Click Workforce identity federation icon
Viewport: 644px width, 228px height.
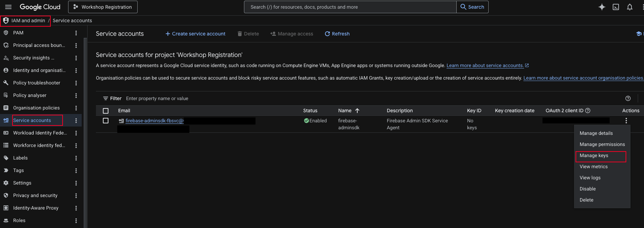click(6, 145)
